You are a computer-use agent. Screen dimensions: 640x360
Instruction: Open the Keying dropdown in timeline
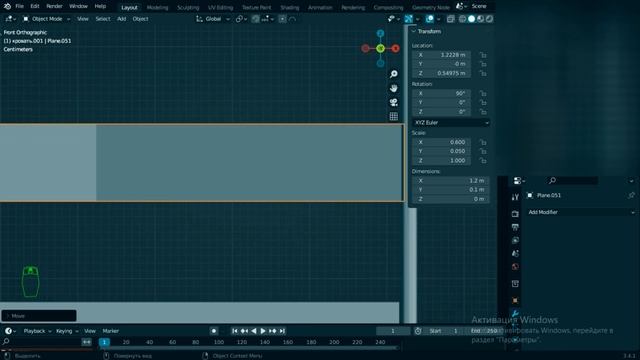(67, 331)
